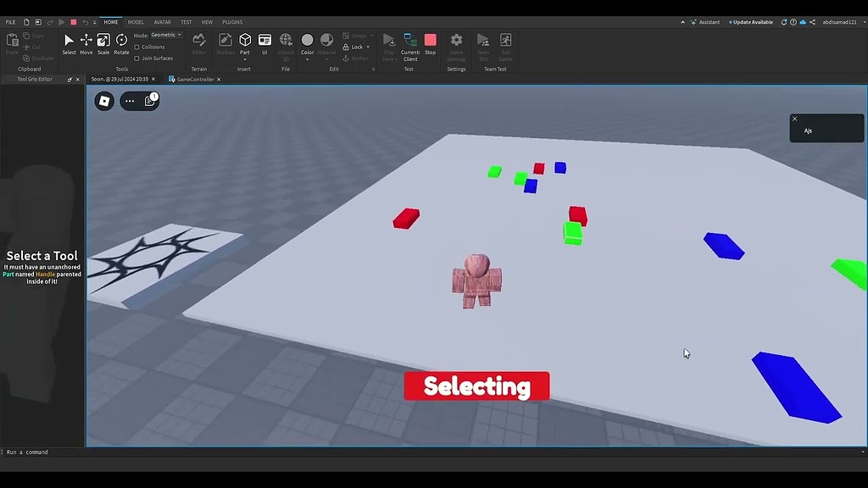868x488 pixels.
Task: Toggle Join Surfaces on
Action: (136, 58)
